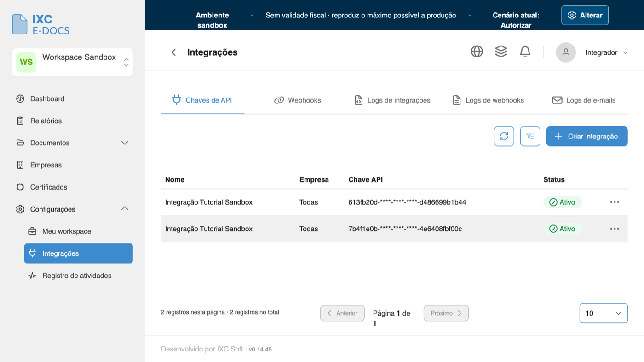Select Integrações in the sidebar
Image resolution: width=644 pixels, height=362 pixels.
point(78,253)
